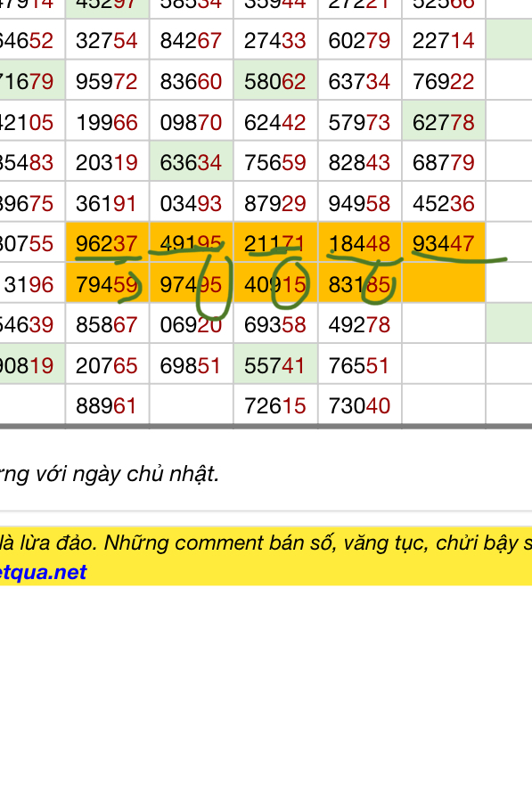The width and height of the screenshot is (532, 792).
Task: Click the circled result 40915
Action: click(275, 283)
